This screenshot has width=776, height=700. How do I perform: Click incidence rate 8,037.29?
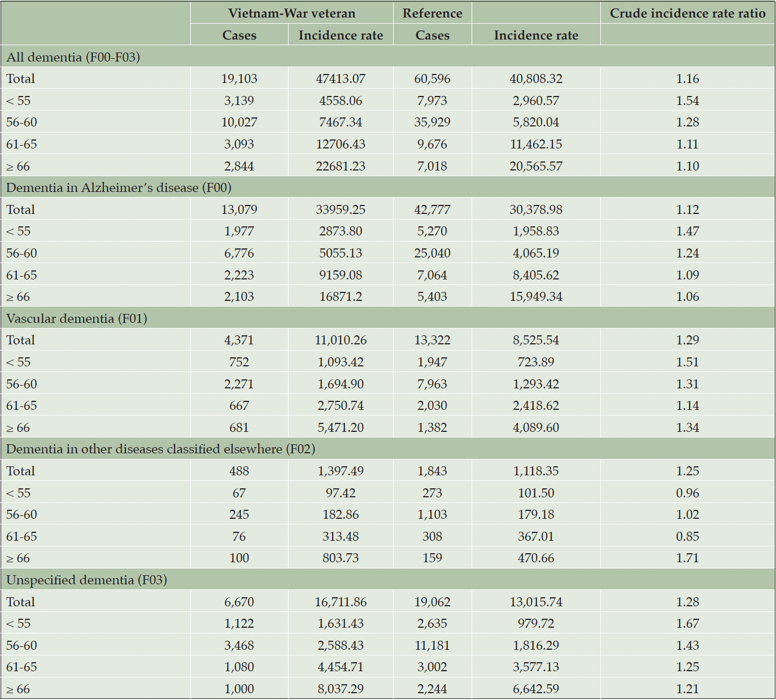(x=341, y=689)
